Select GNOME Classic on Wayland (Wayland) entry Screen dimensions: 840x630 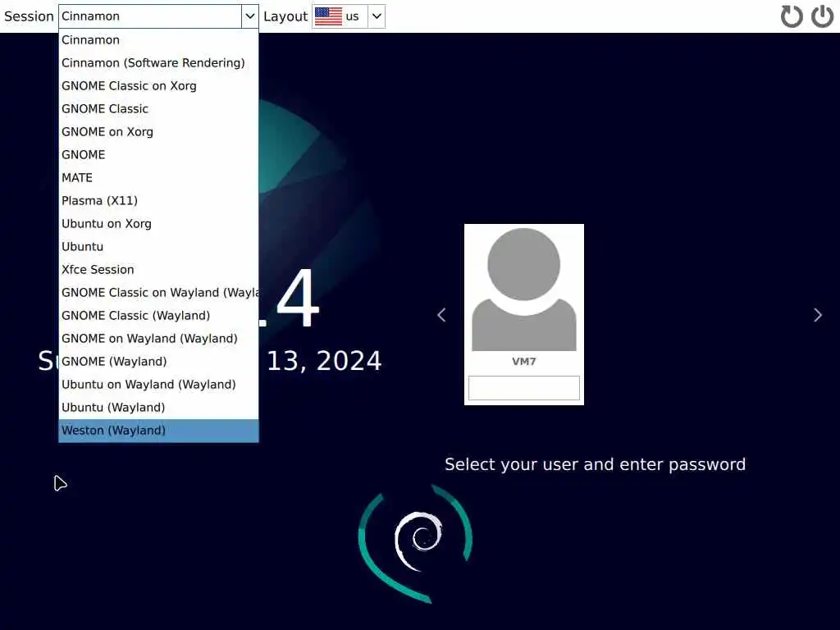(158, 293)
